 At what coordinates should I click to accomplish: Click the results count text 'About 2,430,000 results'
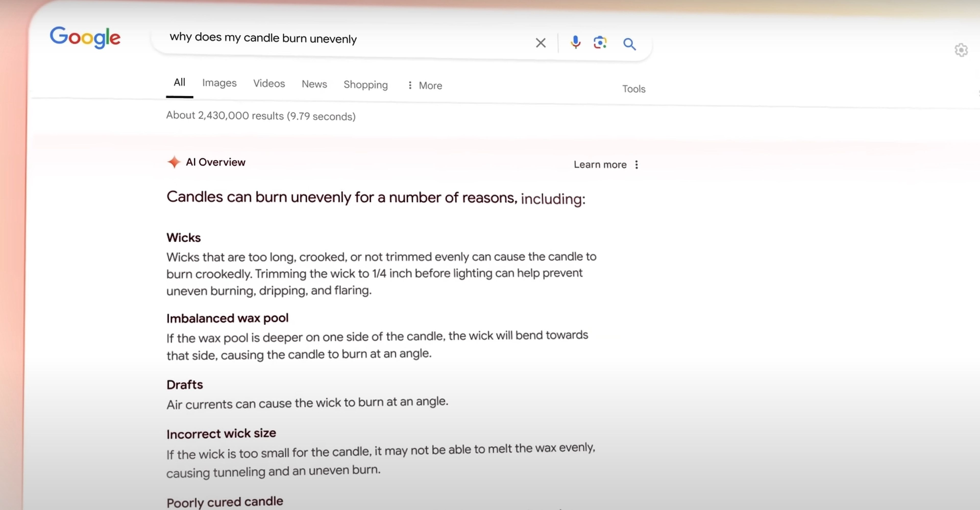click(x=225, y=115)
